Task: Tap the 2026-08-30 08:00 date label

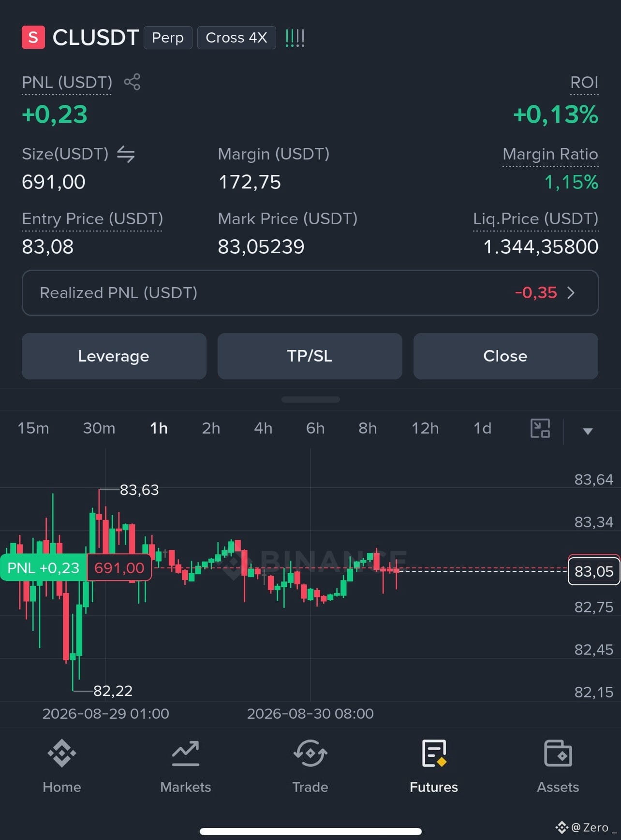Action: pyautogui.click(x=310, y=714)
